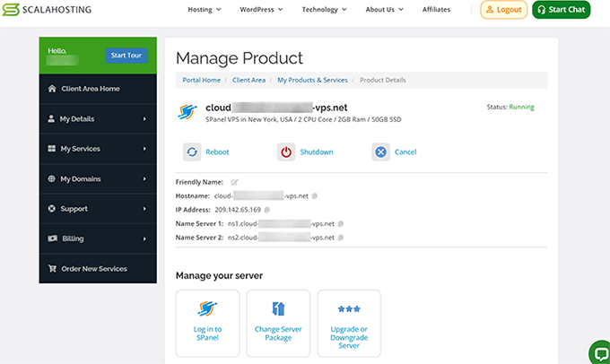Click the Reboot server icon
This screenshot has height=364, width=610.
[x=192, y=152]
